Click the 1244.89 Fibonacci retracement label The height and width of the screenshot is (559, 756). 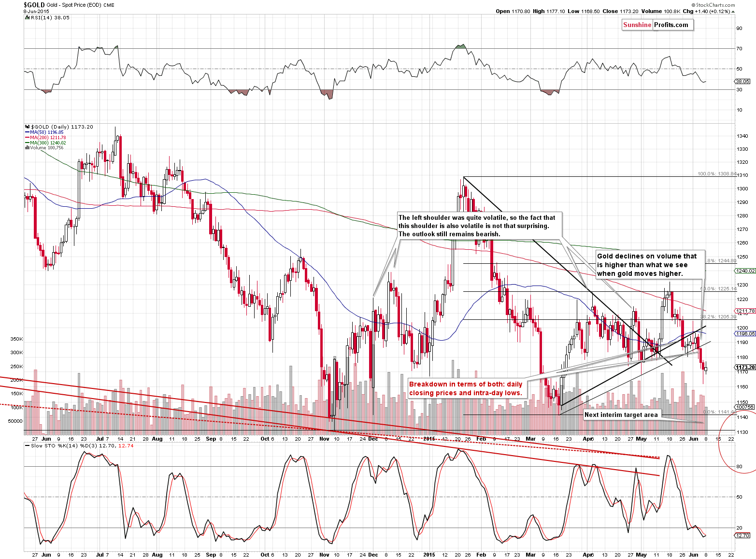tap(721, 261)
